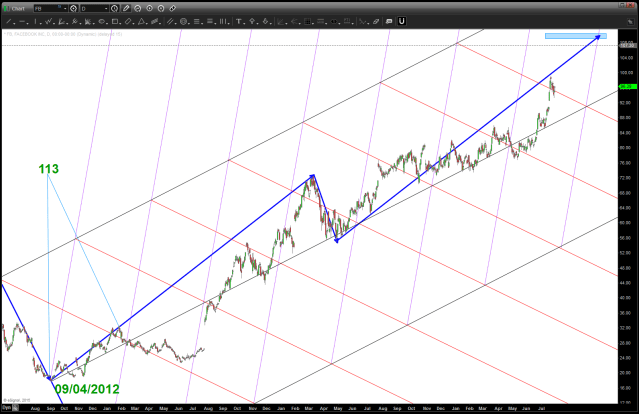Select the zigzag polyline drawing tool
Viewport: 639px width, 414px height.
48,21
